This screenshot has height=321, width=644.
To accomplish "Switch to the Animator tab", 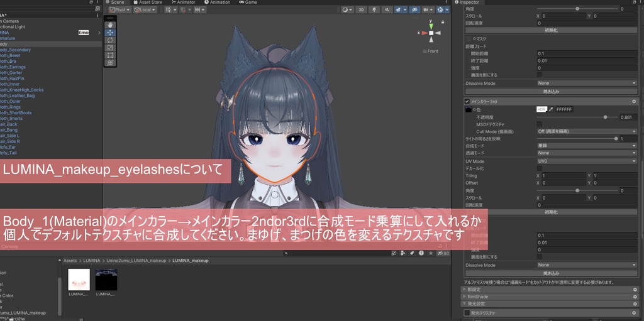I will tap(183, 2).
